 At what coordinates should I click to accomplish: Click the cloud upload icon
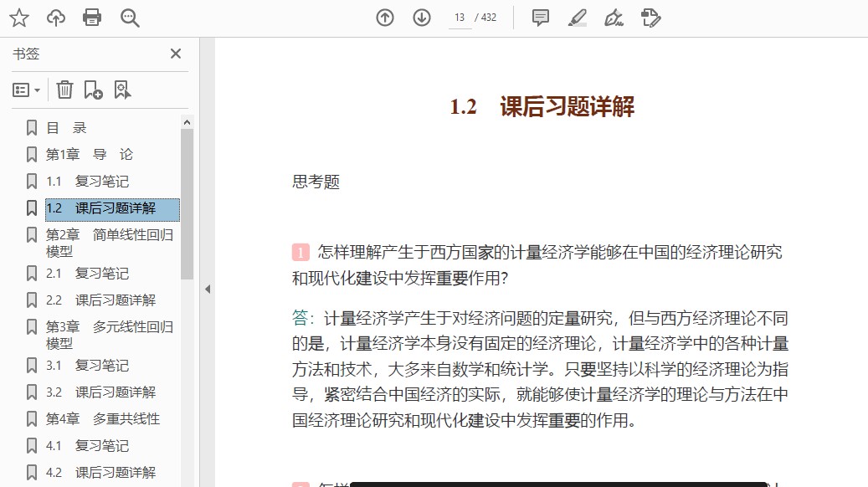55,18
